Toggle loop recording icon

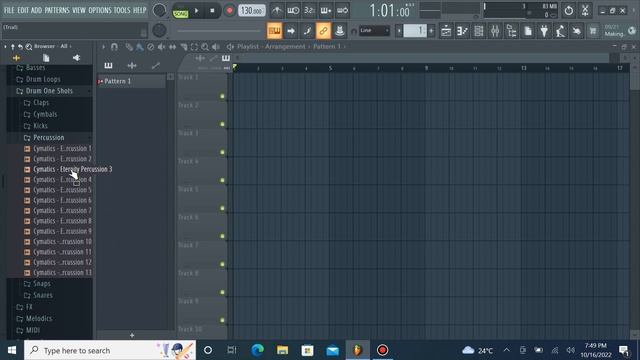tap(342, 11)
